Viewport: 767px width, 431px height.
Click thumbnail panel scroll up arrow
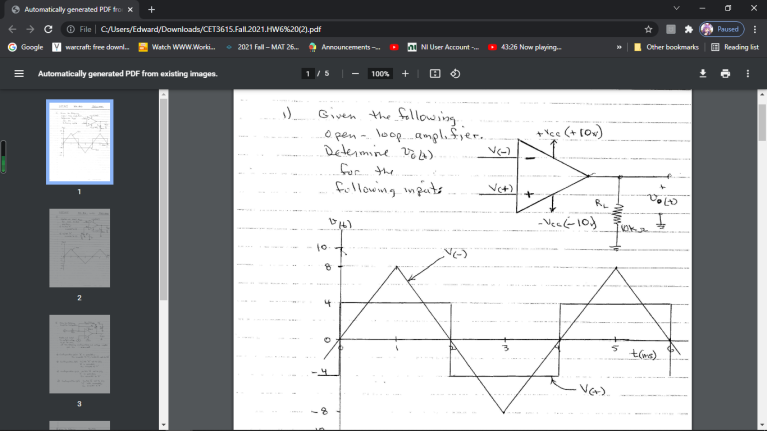(x=163, y=94)
